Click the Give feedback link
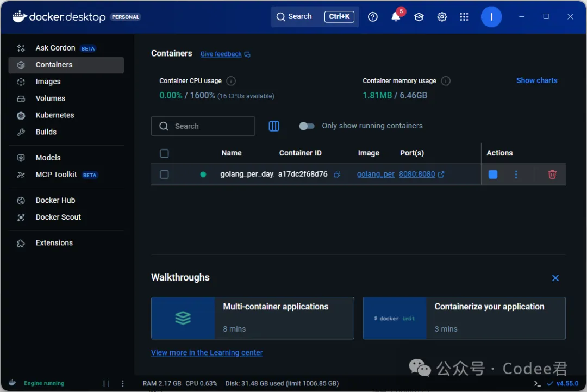 point(221,54)
